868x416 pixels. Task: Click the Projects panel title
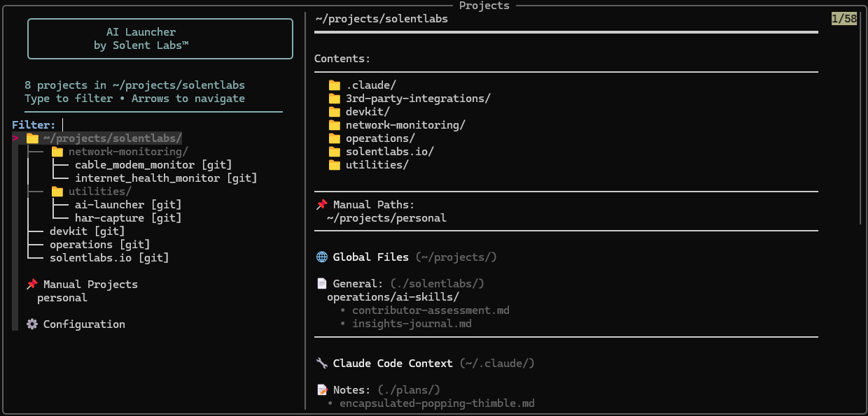484,6
